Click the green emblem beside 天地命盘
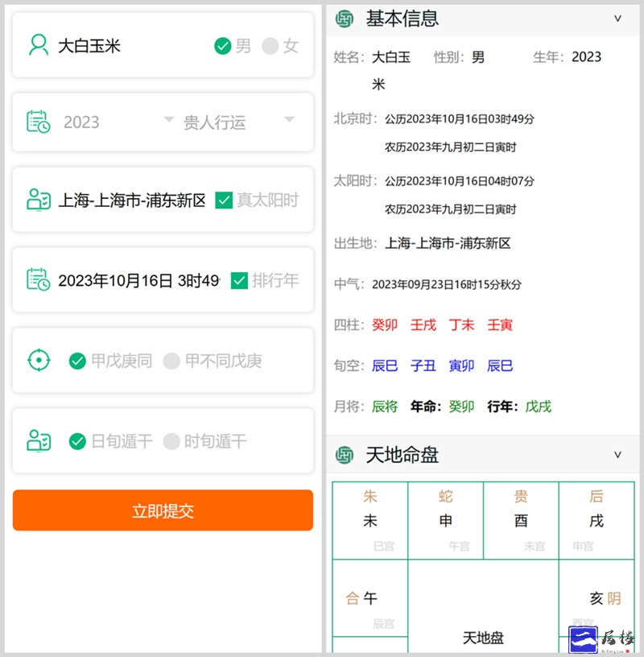 click(345, 455)
